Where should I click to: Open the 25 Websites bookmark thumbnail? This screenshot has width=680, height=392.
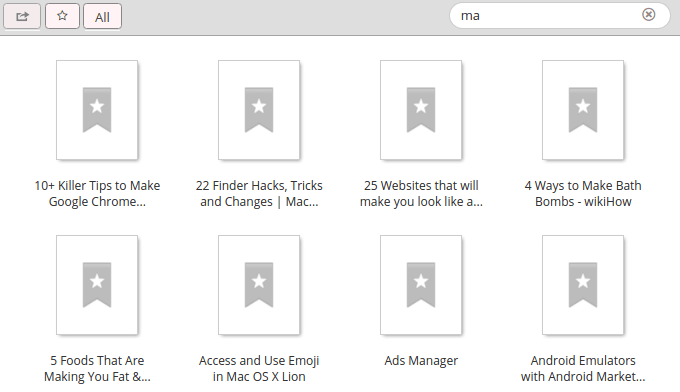pos(421,110)
